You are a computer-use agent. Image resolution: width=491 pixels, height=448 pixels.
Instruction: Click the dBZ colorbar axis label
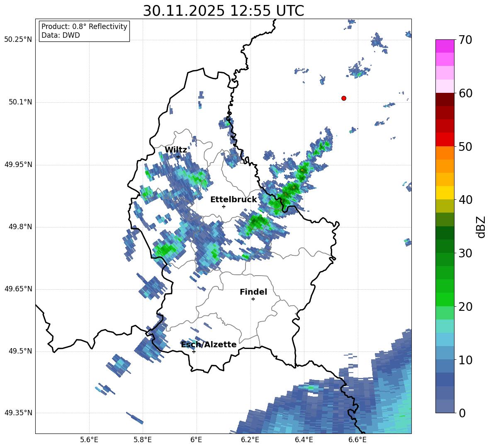tap(481, 227)
